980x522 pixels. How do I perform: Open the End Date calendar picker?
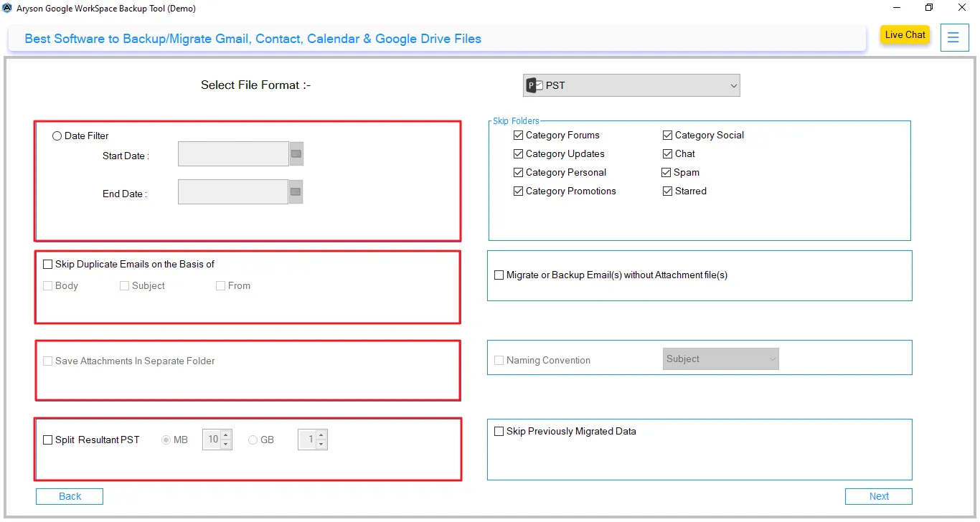pos(296,191)
